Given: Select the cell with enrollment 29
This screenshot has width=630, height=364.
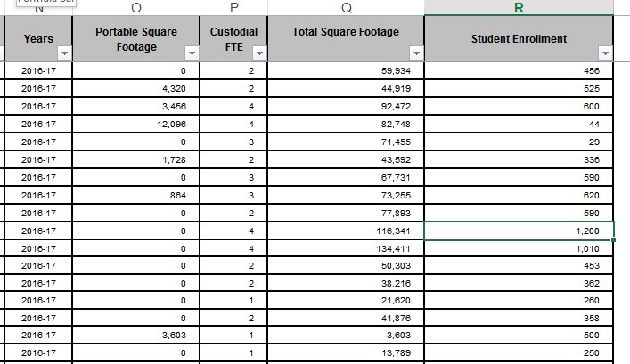Looking at the screenshot, I should click(519, 142).
